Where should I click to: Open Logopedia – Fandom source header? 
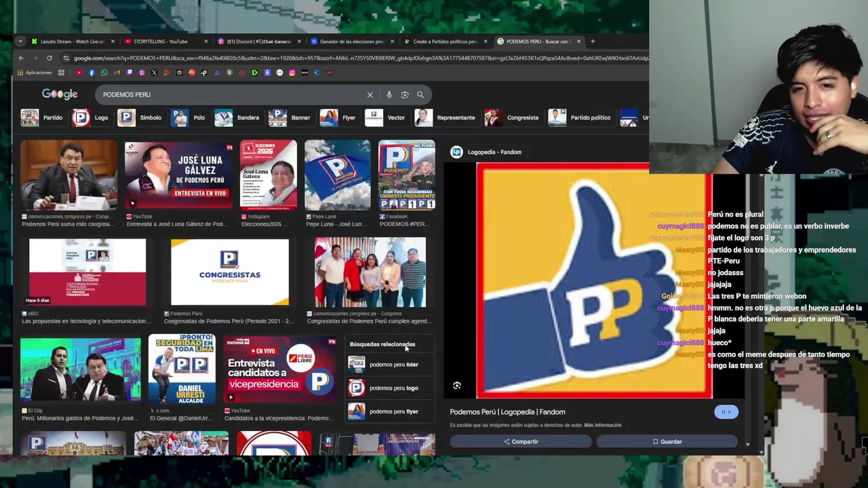coord(487,152)
